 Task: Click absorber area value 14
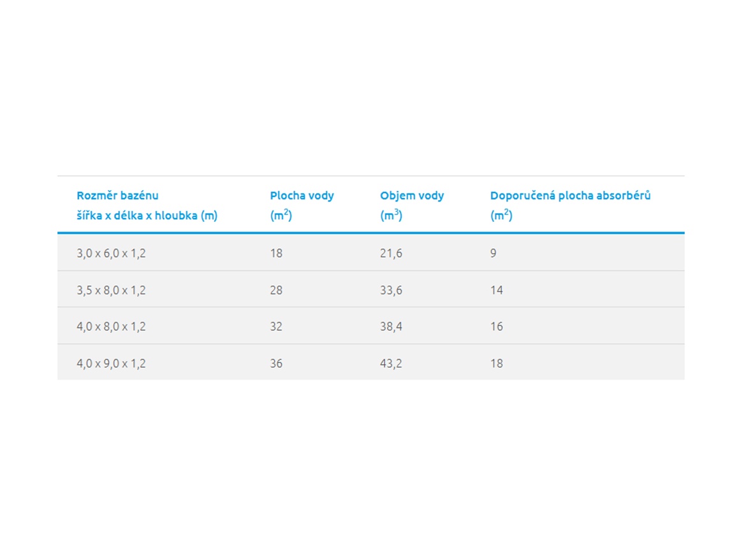tap(497, 290)
